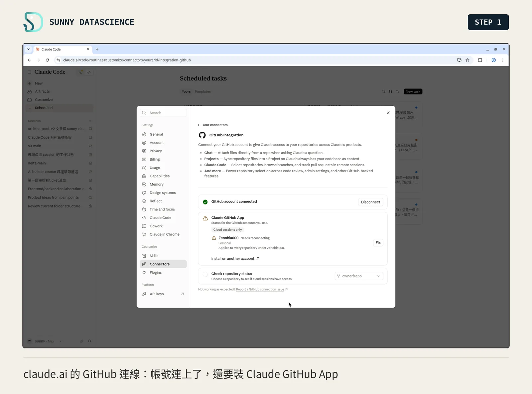The height and width of the screenshot is (394, 532).
Task: Click the Claude in Chrome cursor icon
Action: (144, 234)
